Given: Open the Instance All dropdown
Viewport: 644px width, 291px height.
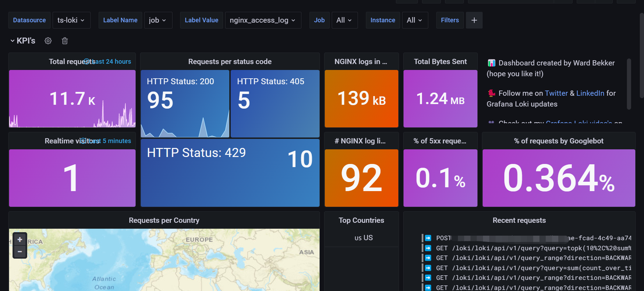Looking at the screenshot, I should [415, 20].
